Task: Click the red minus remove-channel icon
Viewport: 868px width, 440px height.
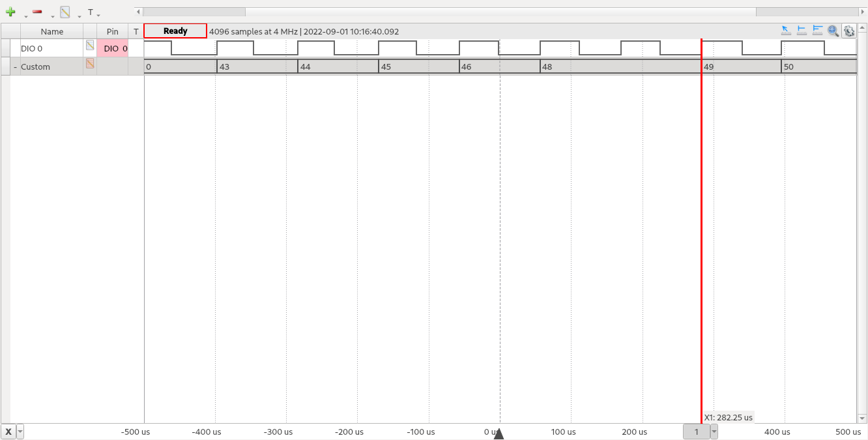Action: [x=37, y=12]
